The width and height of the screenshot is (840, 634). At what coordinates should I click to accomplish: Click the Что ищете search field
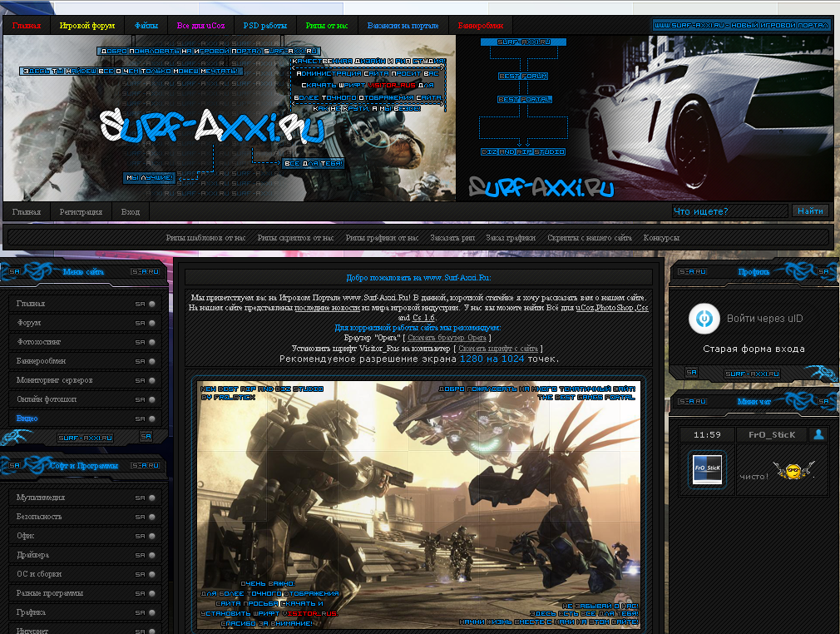coord(729,211)
